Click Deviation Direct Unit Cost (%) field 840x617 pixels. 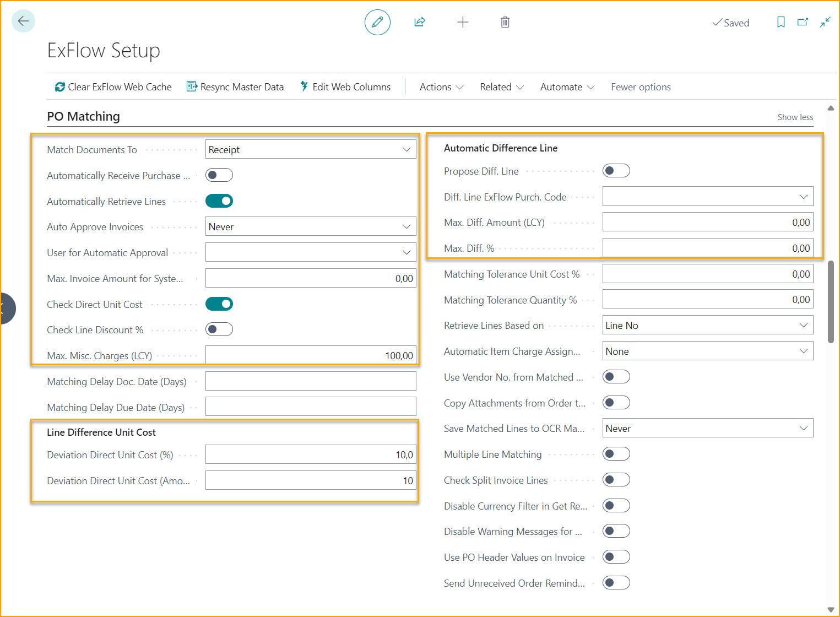[x=311, y=454]
